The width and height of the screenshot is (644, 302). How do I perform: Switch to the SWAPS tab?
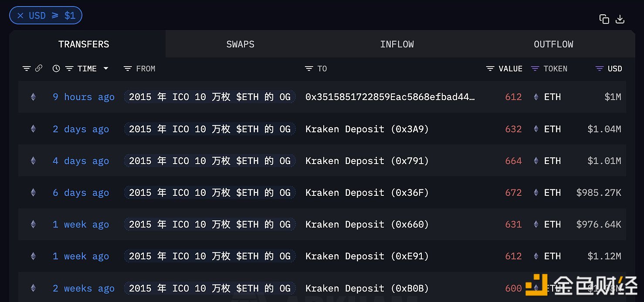point(240,44)
